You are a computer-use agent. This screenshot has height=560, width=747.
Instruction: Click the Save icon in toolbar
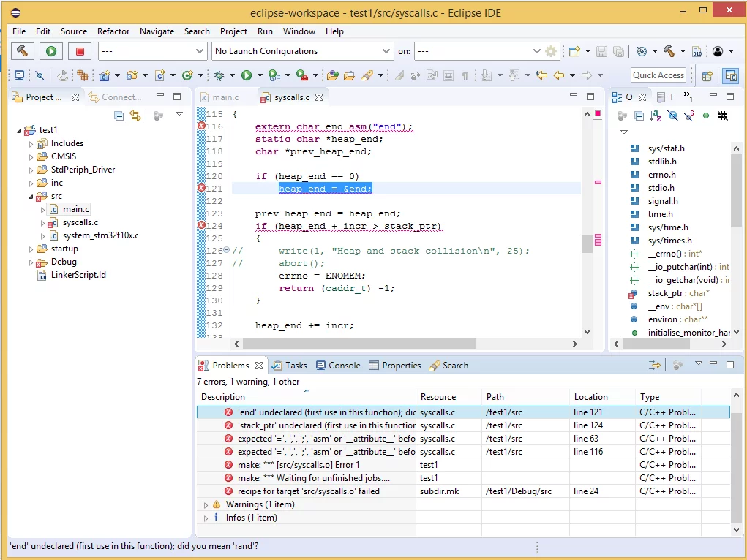pos(601,51)
